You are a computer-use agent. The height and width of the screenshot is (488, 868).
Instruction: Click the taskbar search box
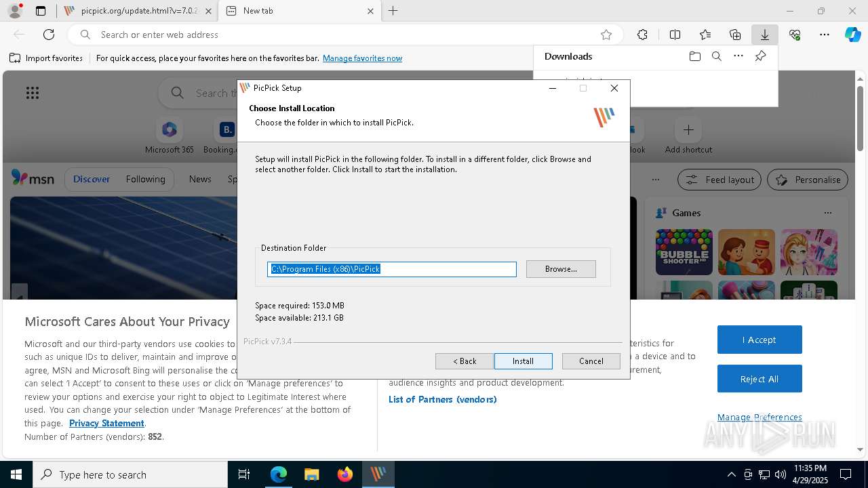coord(130,474)
